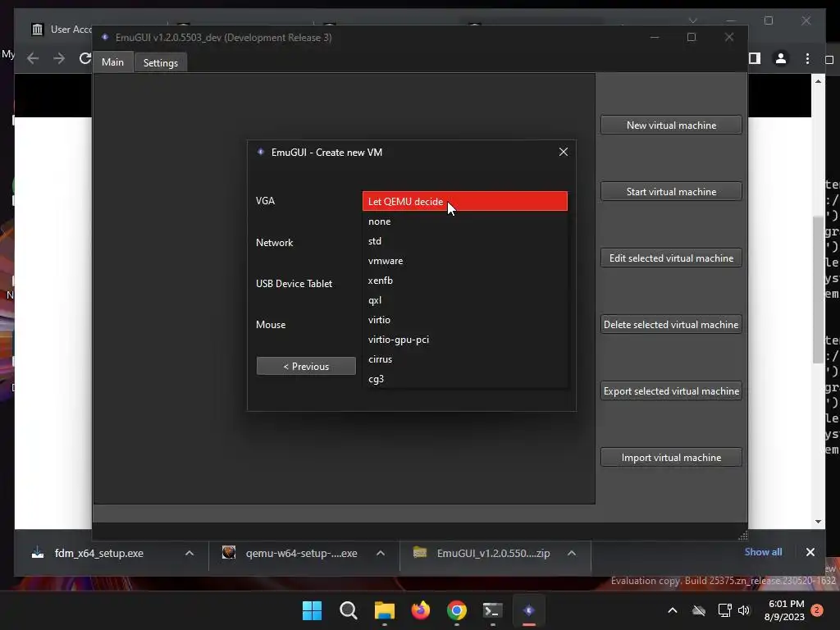Viewport: 840px width, 630px height.
Task: Minimize the EmuGUI window
Action: [x=654, y=37]
